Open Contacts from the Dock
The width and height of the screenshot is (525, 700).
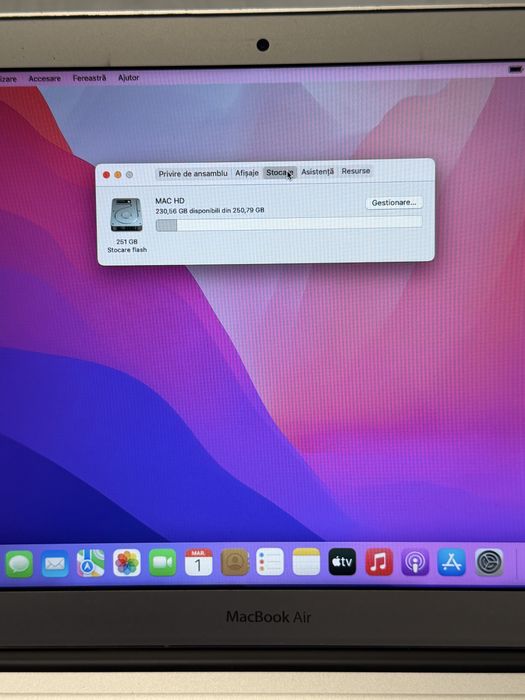point(235,562)
